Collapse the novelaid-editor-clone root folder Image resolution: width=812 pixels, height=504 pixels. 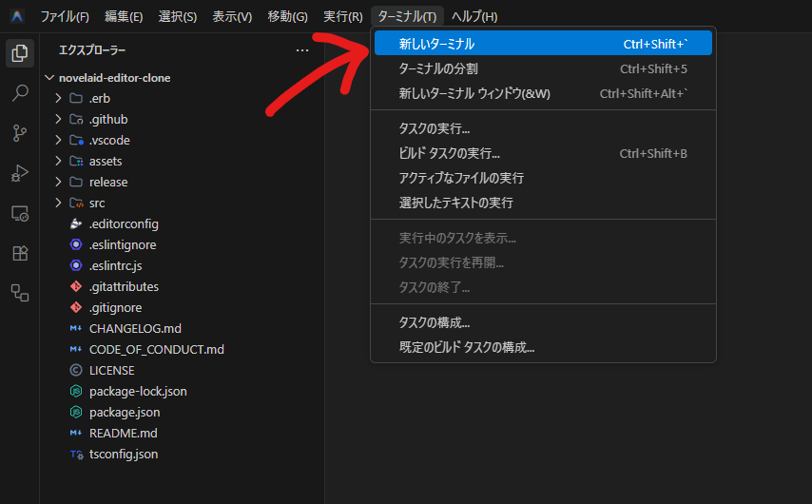[114, 77]
